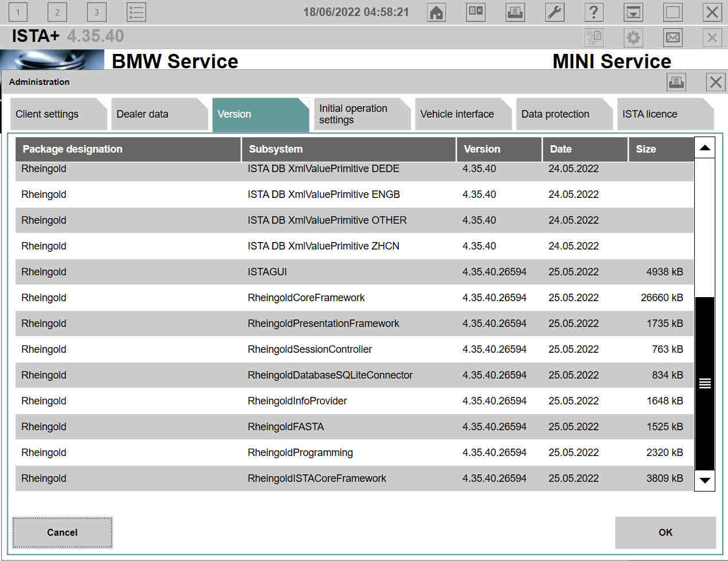Open the ISTA licence tab

[665, 114]
